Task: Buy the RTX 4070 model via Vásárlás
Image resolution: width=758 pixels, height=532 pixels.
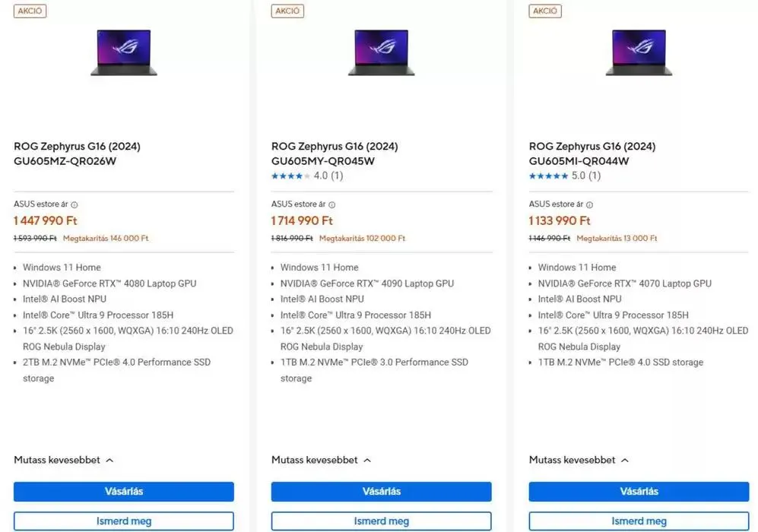Action: (x=639, y=492)
